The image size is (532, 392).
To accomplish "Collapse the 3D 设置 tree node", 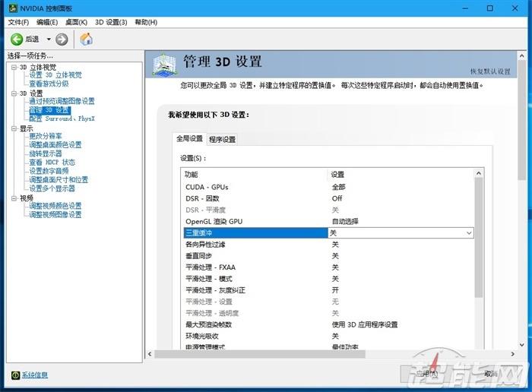I will click(14, 93).
